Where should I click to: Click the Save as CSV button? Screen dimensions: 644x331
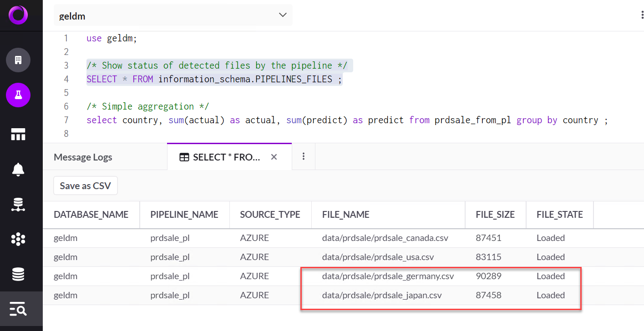click(x=85, y=186)
